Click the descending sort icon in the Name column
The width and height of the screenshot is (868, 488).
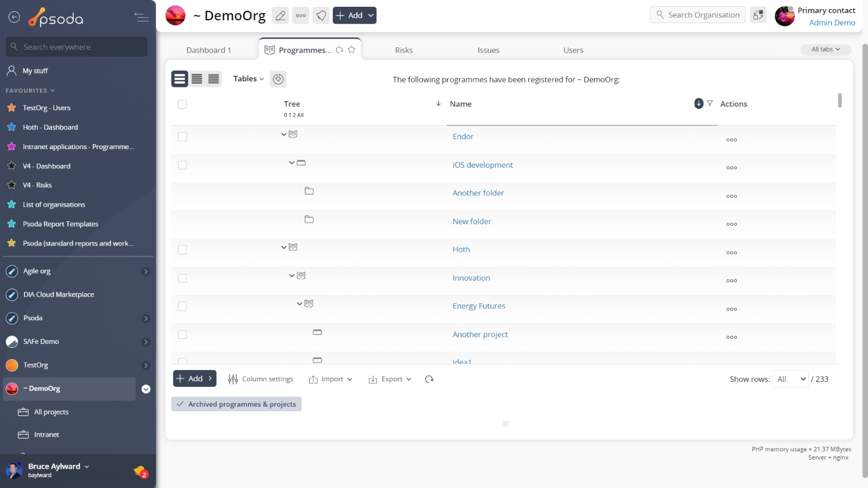pos(699,103)
